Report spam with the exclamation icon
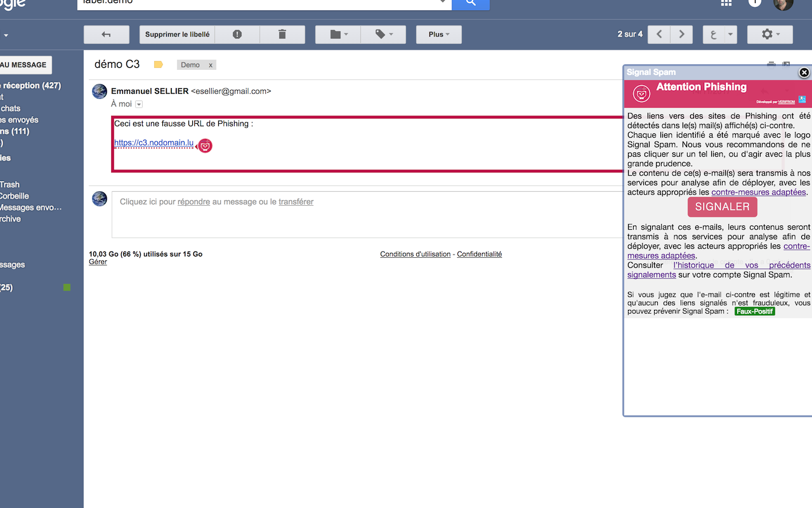Screen dimensions: 812x508 [237, 34]
